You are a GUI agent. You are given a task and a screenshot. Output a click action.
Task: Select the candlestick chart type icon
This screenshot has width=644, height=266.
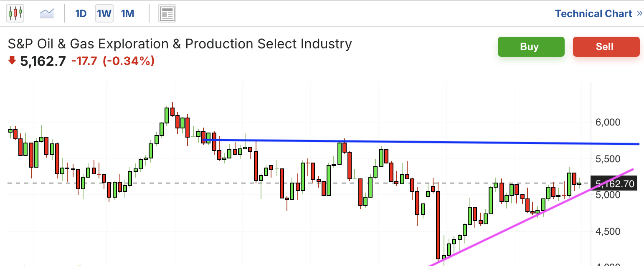(x=15, y=13)
